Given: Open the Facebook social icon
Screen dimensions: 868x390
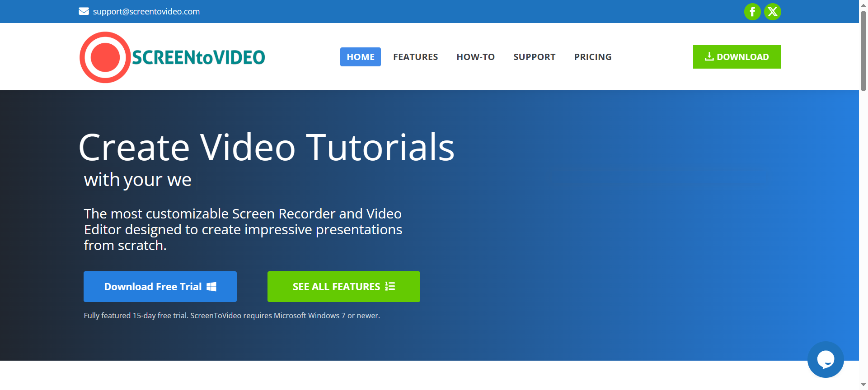Looking at the screenshot, I should 752,12.
